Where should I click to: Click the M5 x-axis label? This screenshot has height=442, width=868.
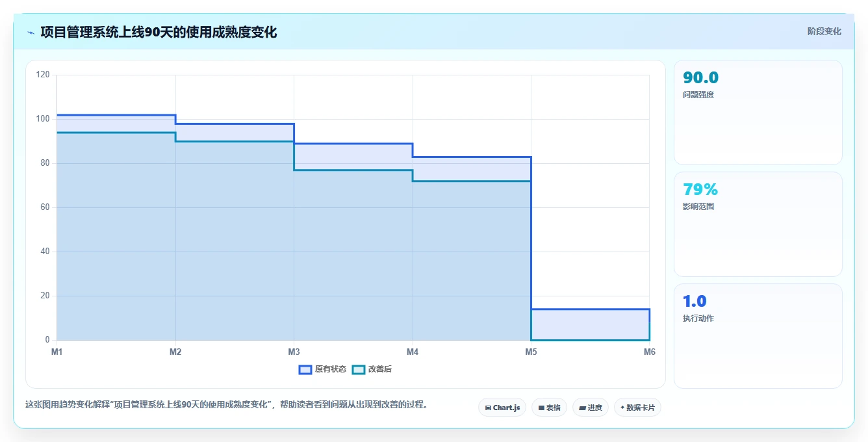pyautogui.click(x=531, y=352)
